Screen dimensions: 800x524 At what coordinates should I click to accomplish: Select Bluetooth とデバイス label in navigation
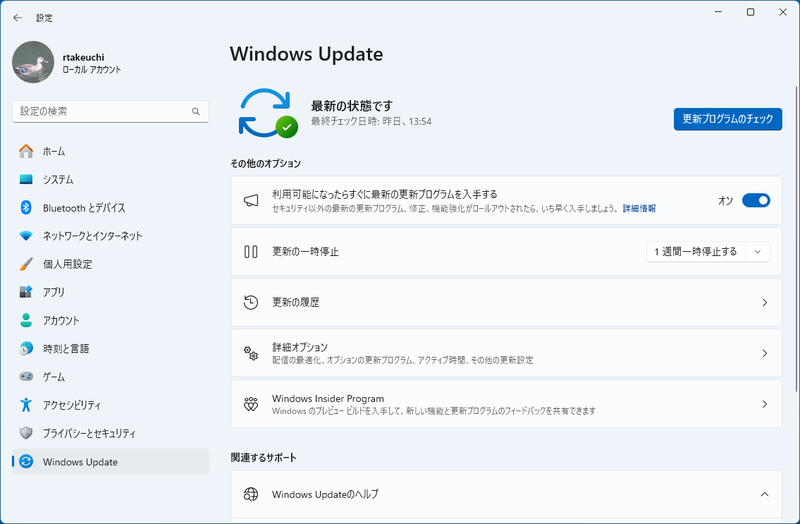[x=84, y=208]
